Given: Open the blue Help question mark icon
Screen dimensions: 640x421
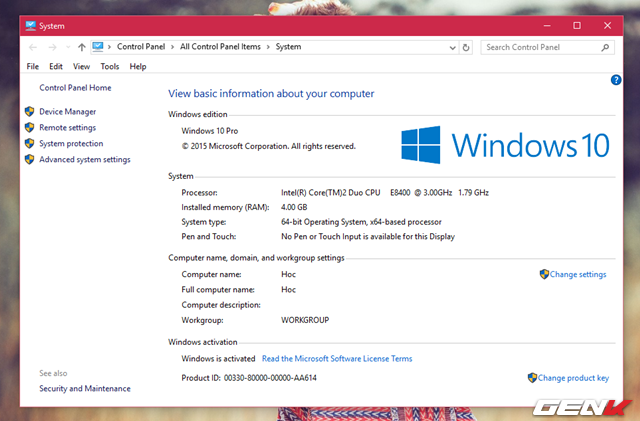Looking at the screenshot, I should [616, 80].
